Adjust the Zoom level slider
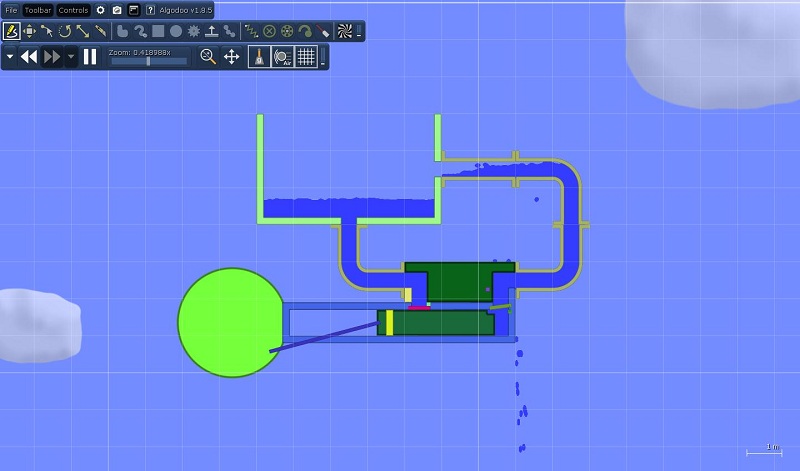This screenshot has height=471, width=800. 148,62
